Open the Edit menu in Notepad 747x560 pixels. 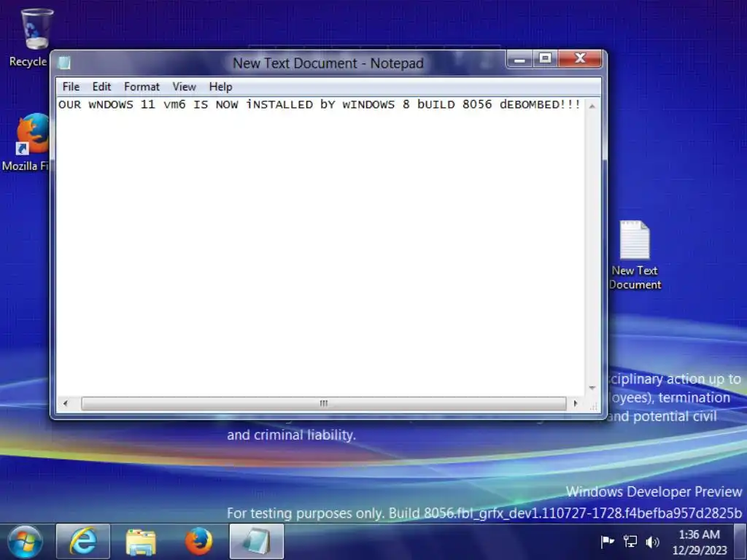pos(101,87)
